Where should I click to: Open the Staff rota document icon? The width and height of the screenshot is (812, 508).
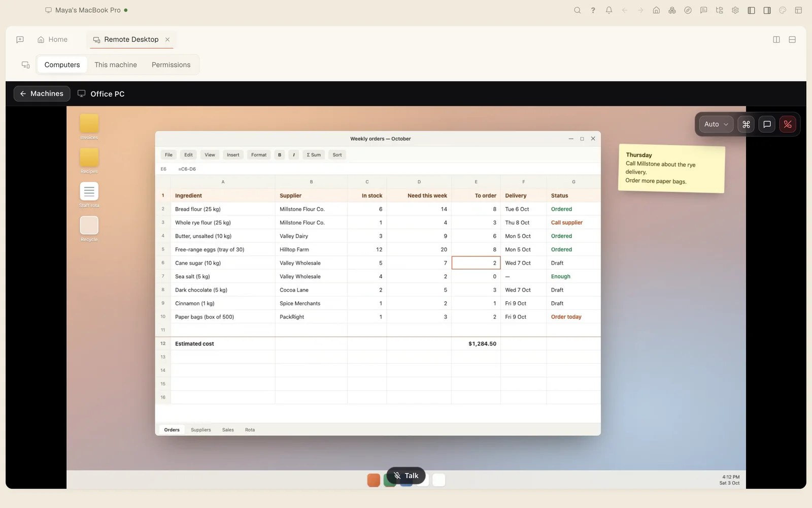point(89,195)
